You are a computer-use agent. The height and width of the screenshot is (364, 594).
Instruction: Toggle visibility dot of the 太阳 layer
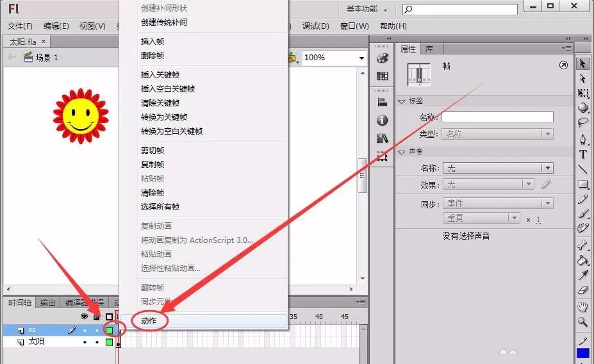tap(85, 342)
